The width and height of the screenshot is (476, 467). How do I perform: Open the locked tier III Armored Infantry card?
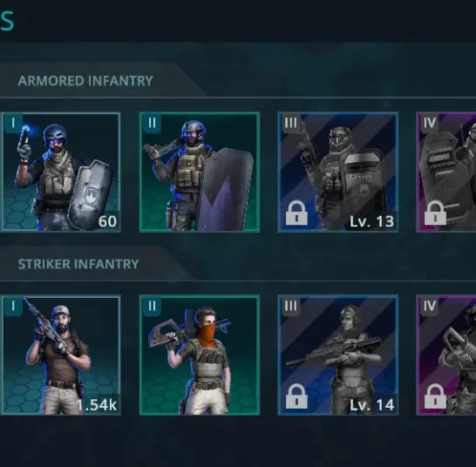338,173
